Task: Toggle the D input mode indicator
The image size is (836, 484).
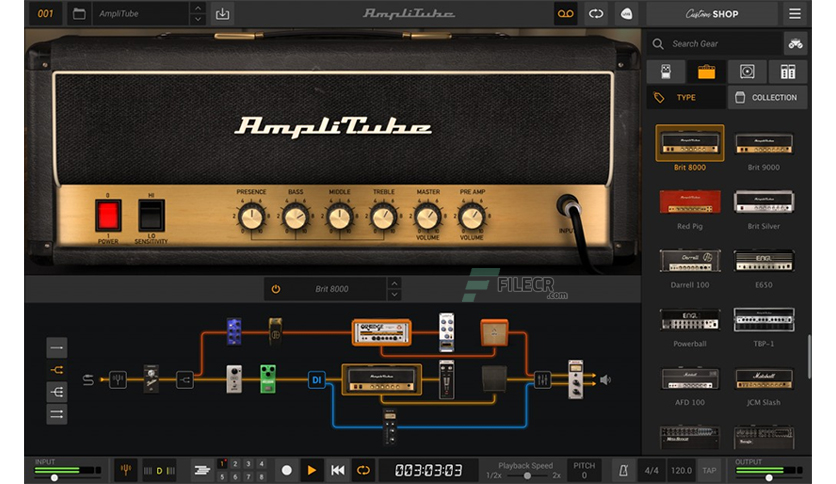Action: point(159,471)
